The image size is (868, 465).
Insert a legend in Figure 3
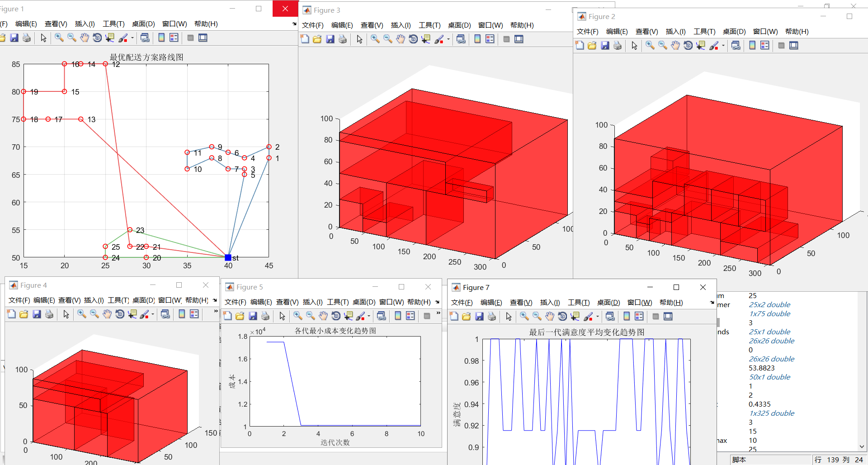tap(490, 39)
